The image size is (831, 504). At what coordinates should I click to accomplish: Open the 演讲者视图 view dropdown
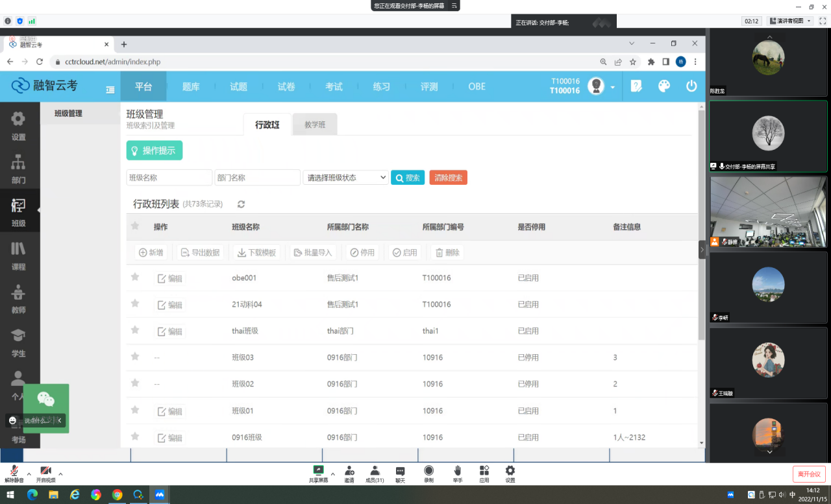789,21
